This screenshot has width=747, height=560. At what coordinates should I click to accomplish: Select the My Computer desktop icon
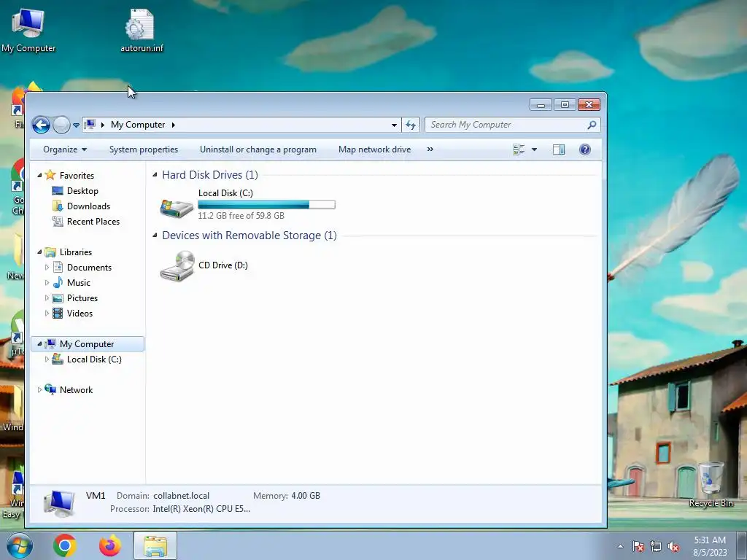(28, 29)
